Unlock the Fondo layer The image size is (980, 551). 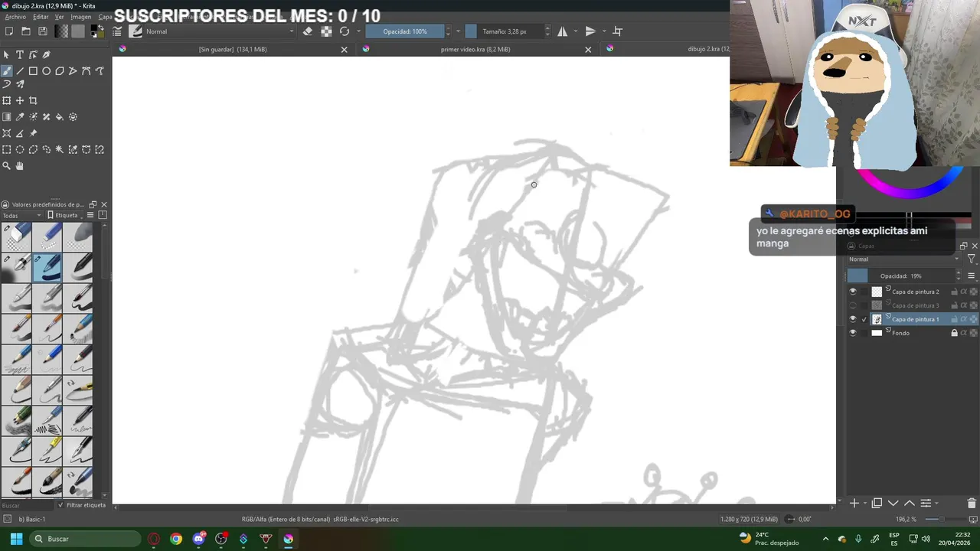[954, 333]
